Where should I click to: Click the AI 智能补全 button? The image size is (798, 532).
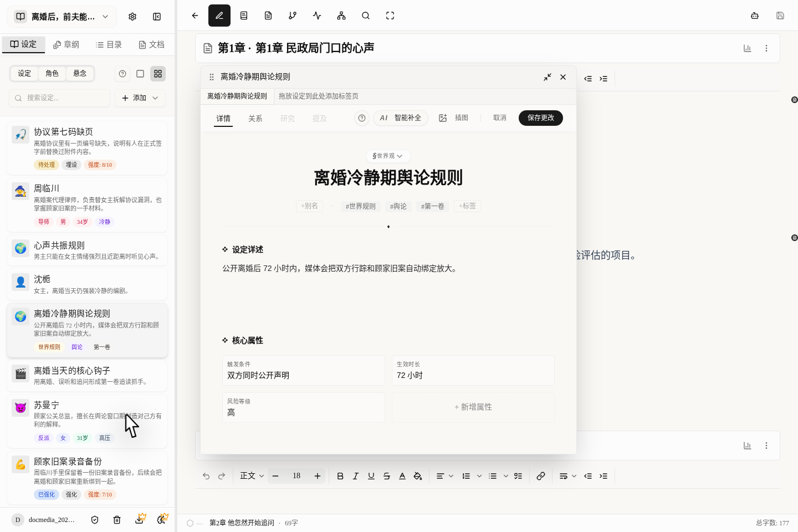[x=400, y=117]
